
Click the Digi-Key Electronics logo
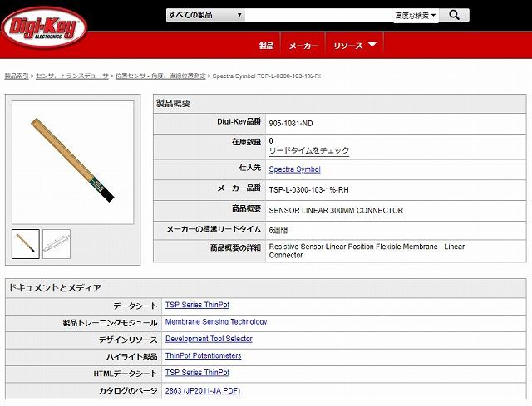coord(44,27)
